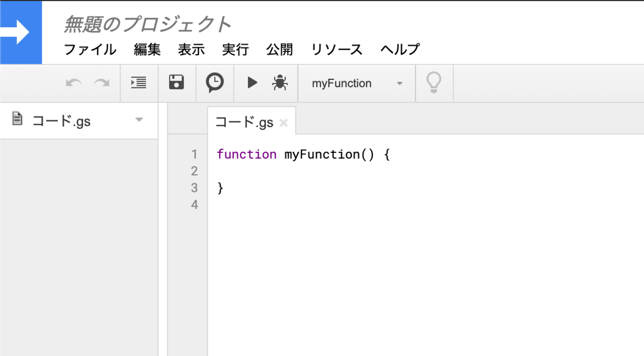Open the Debug tool (bug icon)

281,83
